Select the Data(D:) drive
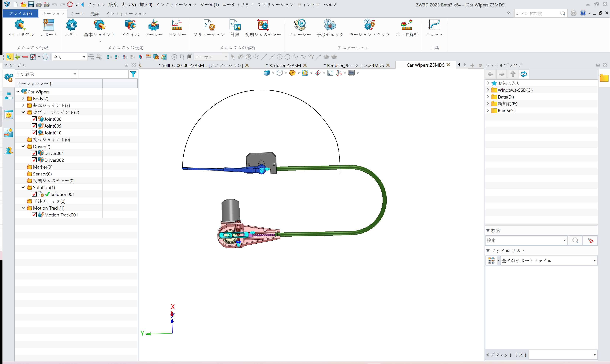The image size is (610, 364). tap(506, 97)
